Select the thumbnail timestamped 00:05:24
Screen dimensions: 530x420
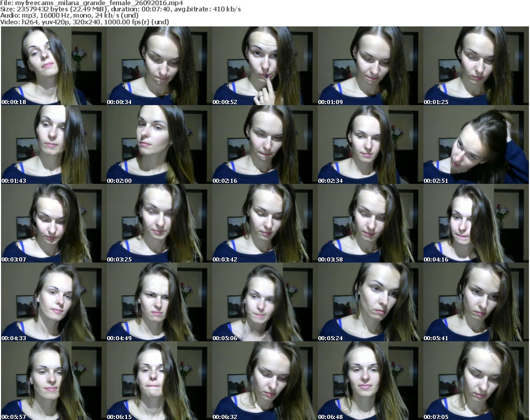click(371, 302)
